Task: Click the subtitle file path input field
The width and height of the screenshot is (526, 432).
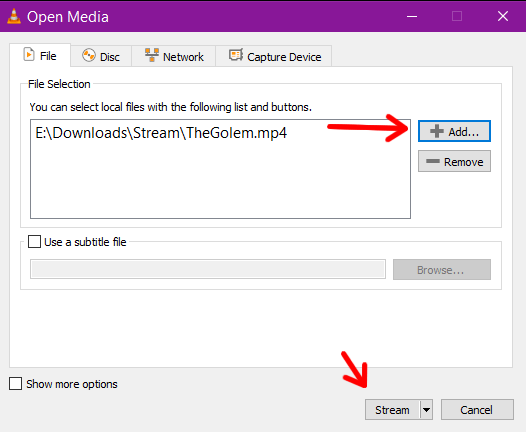Action: pyautogui.click(x=208, y=269)
